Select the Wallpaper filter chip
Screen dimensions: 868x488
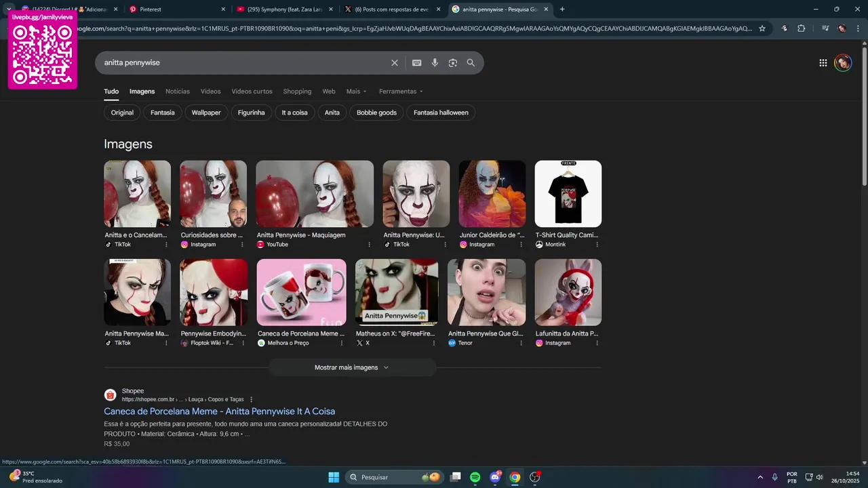point(206,113)
